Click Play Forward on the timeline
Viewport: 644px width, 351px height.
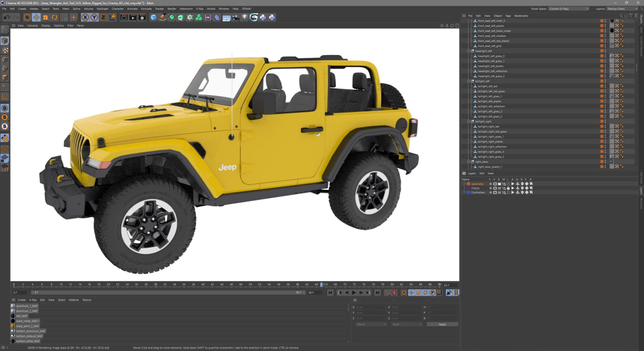pos(354,293)
